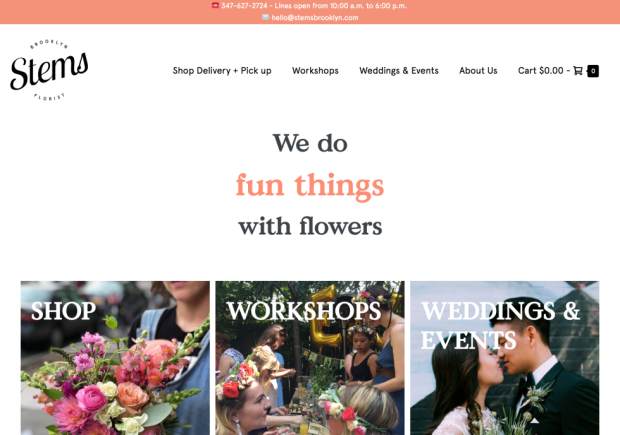Click the SHOP heading text on tile
Image resolution: width=620 pixels, height=435 pixels.
click(63, 311)
